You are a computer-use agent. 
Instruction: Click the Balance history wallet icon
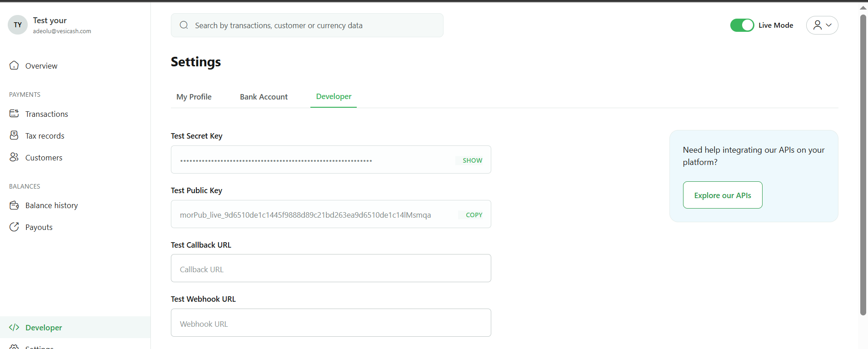[14, 205]
